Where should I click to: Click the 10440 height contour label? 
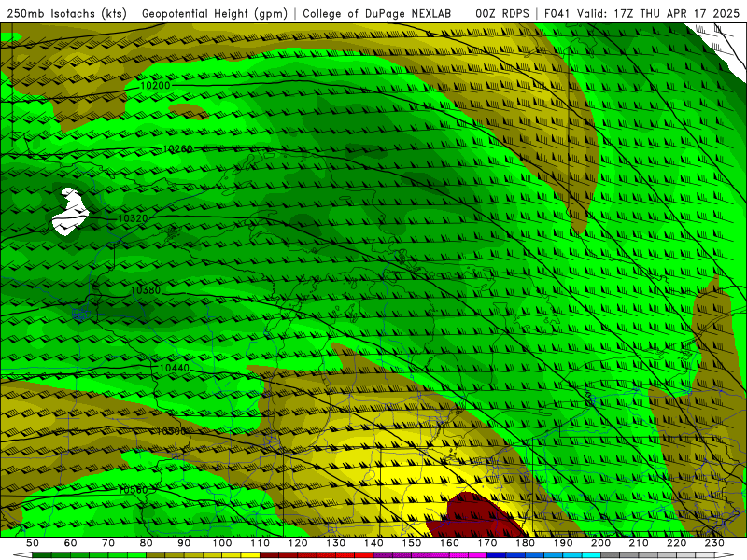pyautogui.click(x=175, y=368)
